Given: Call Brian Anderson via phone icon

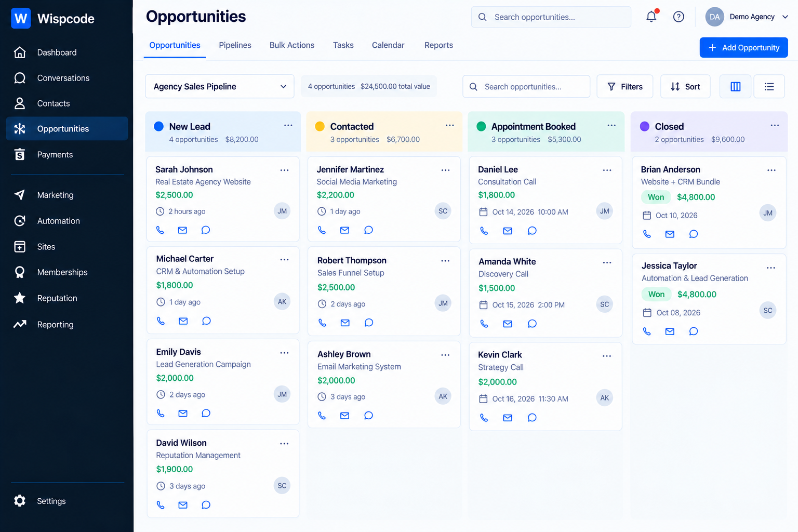Looking at the screenshot, I should [x=647, y=234].
